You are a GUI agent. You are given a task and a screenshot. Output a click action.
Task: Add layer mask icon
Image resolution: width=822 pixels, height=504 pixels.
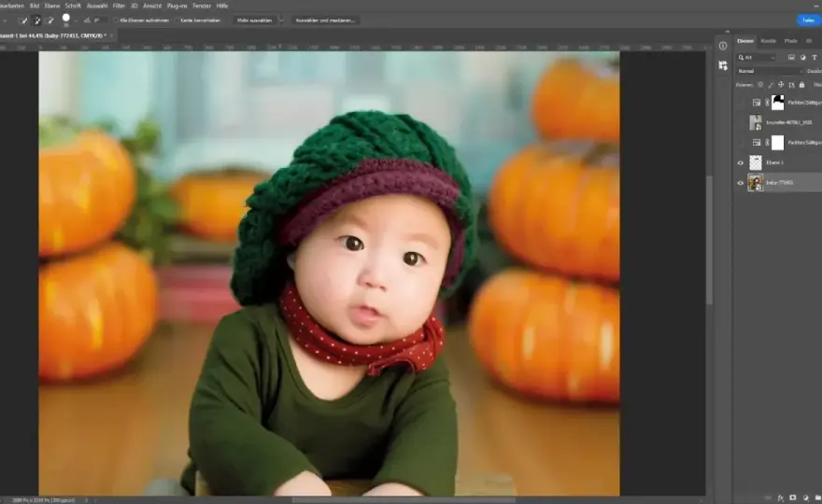point(793,497)
